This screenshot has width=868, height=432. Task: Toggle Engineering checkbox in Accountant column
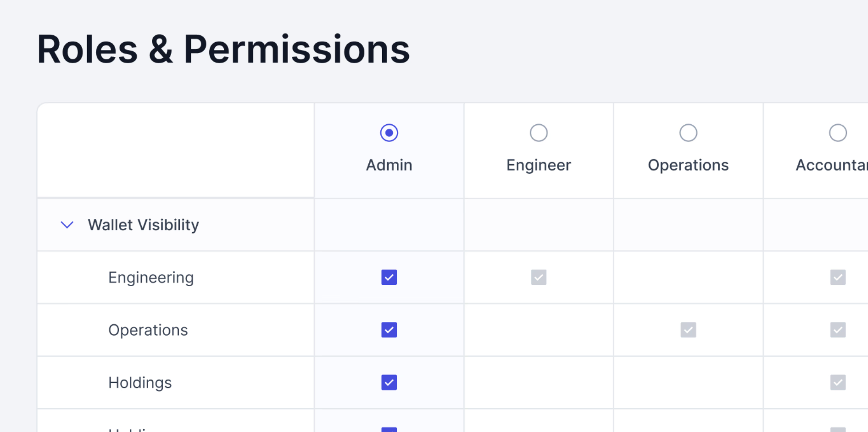click(838, 277)
